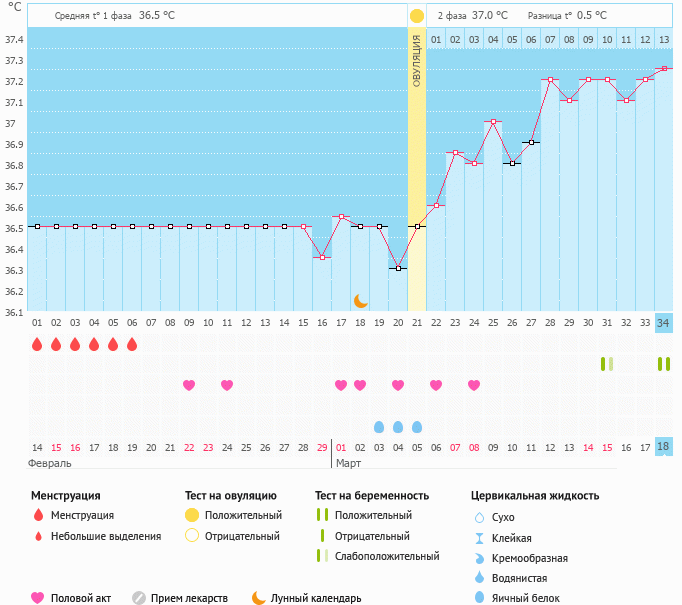Click the 'Слабоположительный' pregnancy test legend label
The height and width of the screenshot is (605, 682).
pos(386,557)
